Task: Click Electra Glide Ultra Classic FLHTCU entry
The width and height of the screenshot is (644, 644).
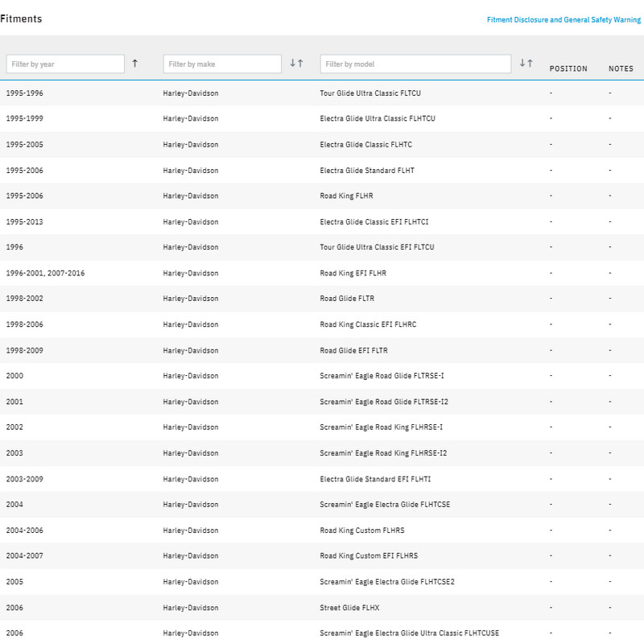Action: point(378,119)
